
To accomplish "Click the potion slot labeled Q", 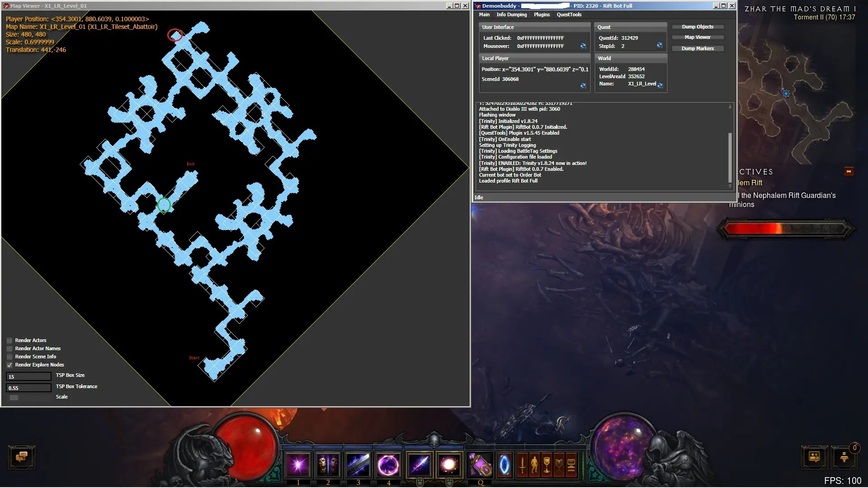I will coord(480,465).
